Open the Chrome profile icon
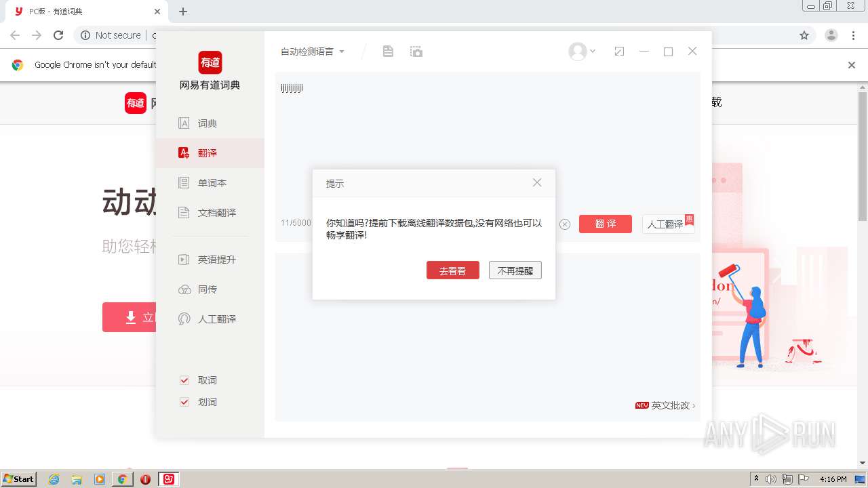The width and height of the screenshot is (868, 488). (831, 35)
